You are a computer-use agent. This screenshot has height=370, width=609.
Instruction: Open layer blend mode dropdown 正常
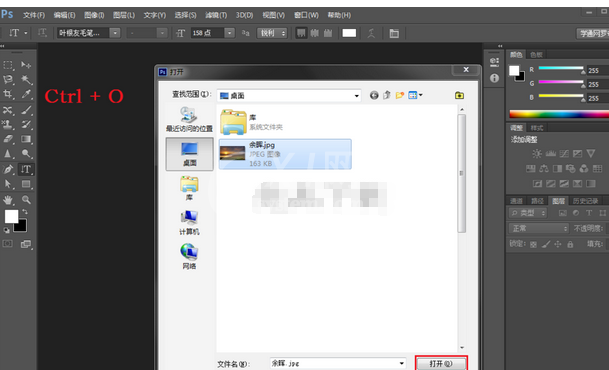(x=539, y=229)
